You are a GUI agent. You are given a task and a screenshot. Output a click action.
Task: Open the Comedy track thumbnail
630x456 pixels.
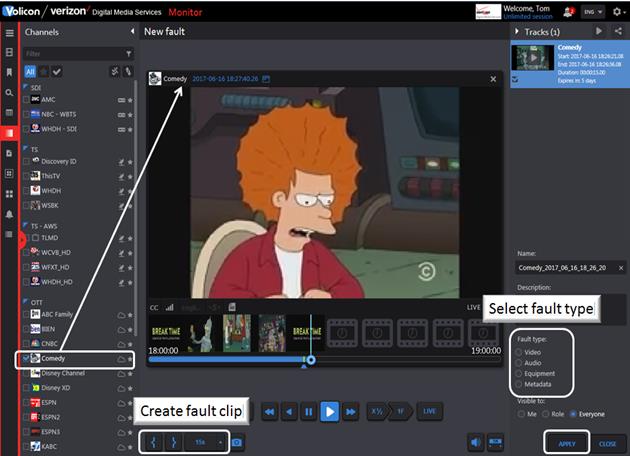533,58
